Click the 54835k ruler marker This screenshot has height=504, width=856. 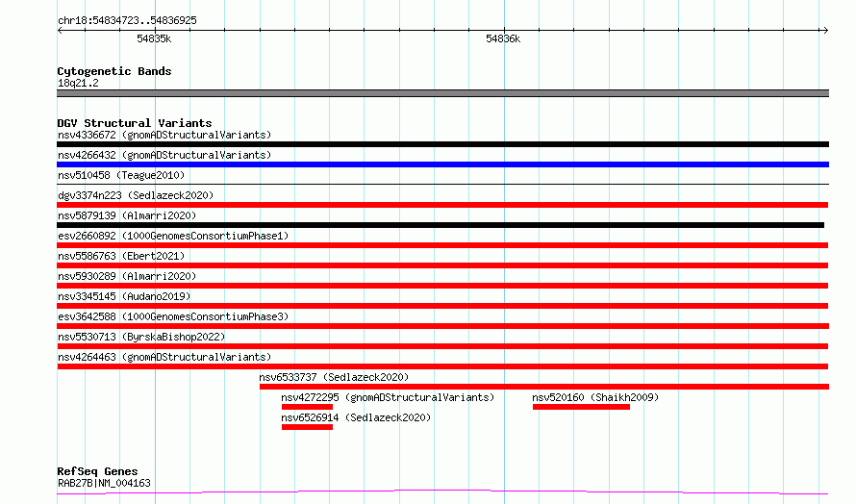click(x=154, y=38)
